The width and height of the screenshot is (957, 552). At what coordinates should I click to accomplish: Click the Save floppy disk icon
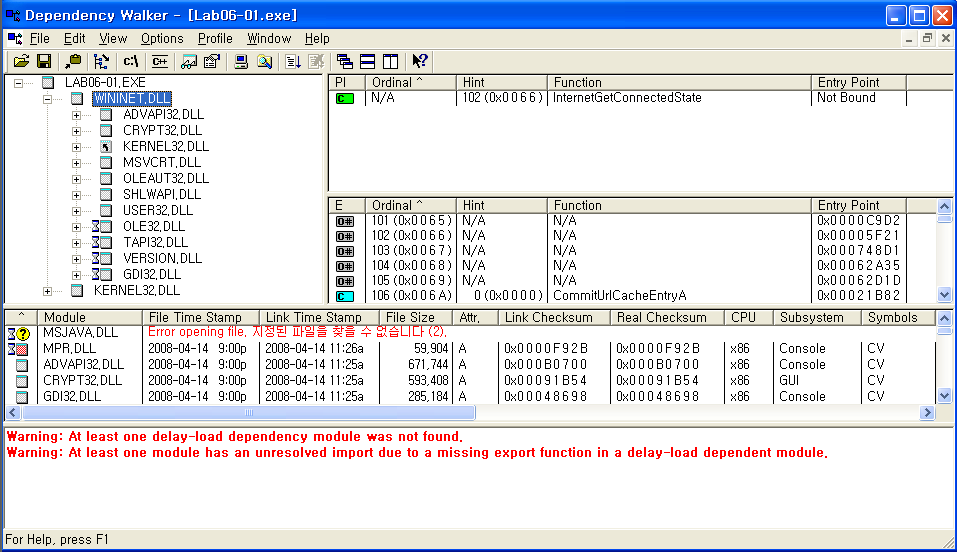[x=44, y=61]
